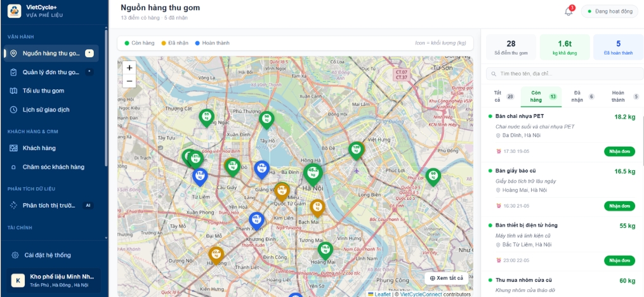Viewport: 644px width, 297px height.
Task: Click the blue 40.7 kg map marker
Action: pos(257,220)
